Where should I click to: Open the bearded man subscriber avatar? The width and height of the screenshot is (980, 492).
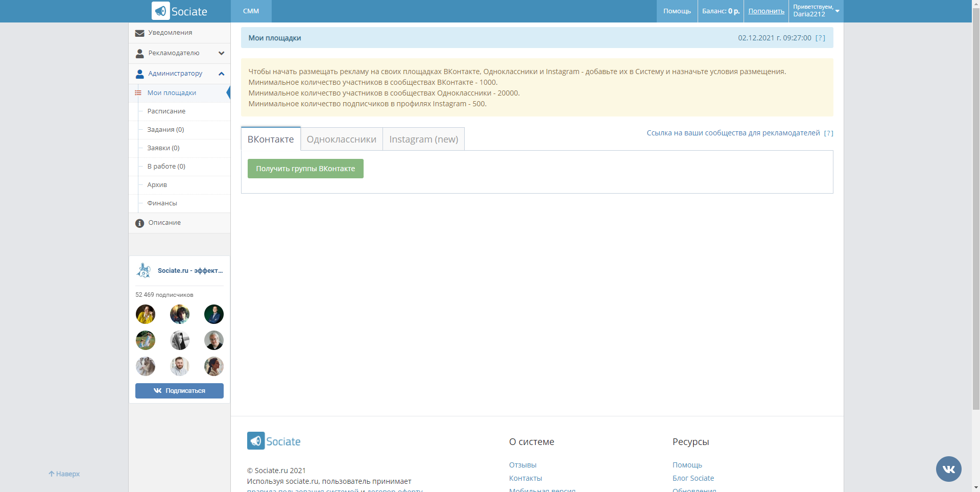[180, 366]
